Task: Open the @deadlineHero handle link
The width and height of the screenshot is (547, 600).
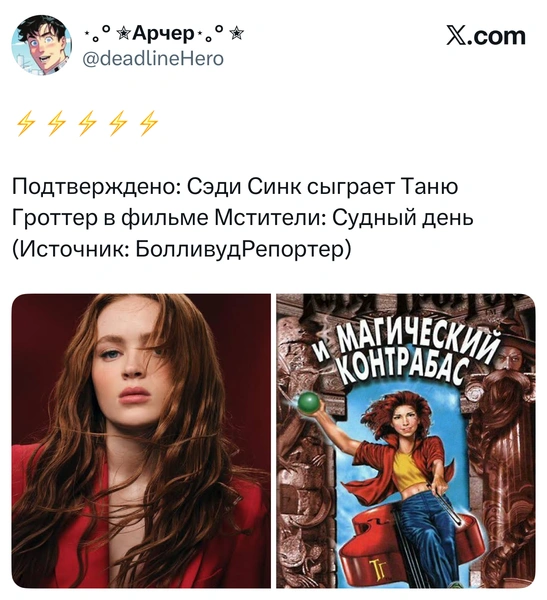Action: tap(153, 59)
